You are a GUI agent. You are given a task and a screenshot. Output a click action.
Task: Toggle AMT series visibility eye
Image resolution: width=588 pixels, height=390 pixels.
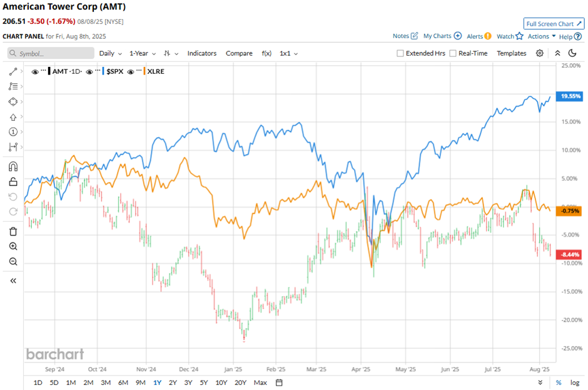pyautogui.click(x=35, y=71)
